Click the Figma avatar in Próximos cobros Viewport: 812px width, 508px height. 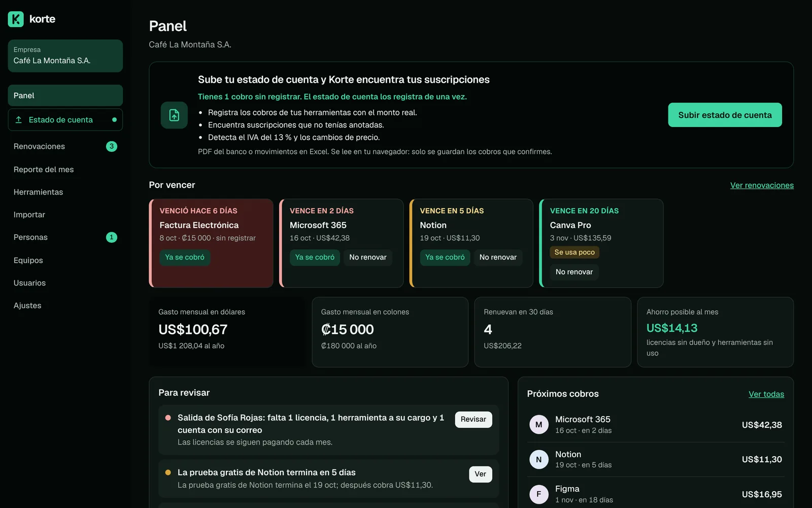pos(538,494)
